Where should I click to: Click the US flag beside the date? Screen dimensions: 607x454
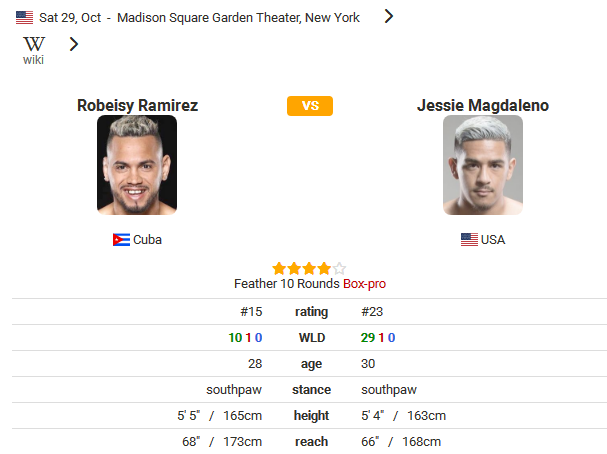click(x=24, y=17)
